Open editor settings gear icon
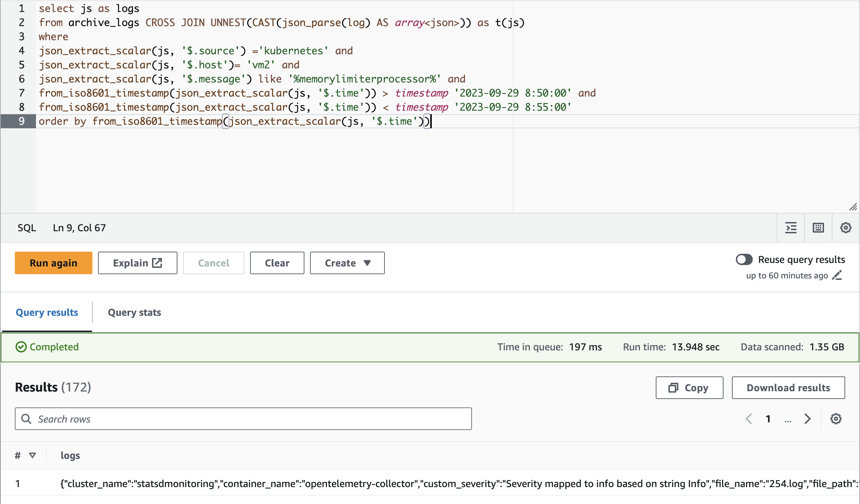 846,228
